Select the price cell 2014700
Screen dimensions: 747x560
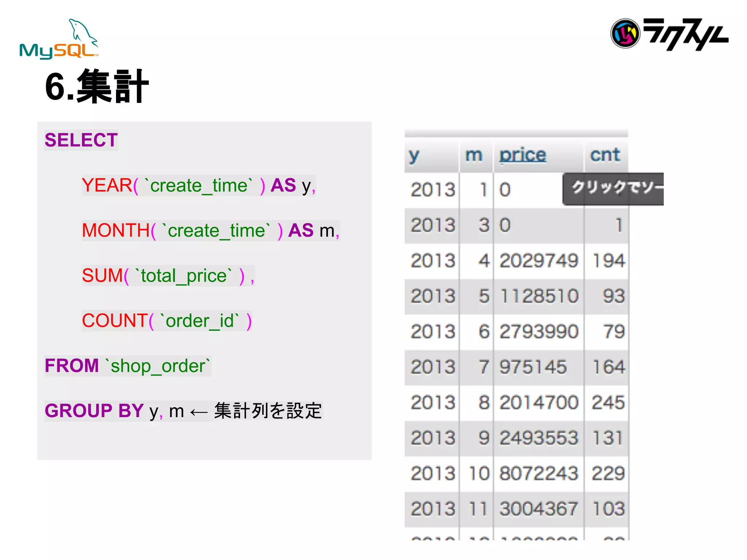pyautogui.click(x=539, y=402)
